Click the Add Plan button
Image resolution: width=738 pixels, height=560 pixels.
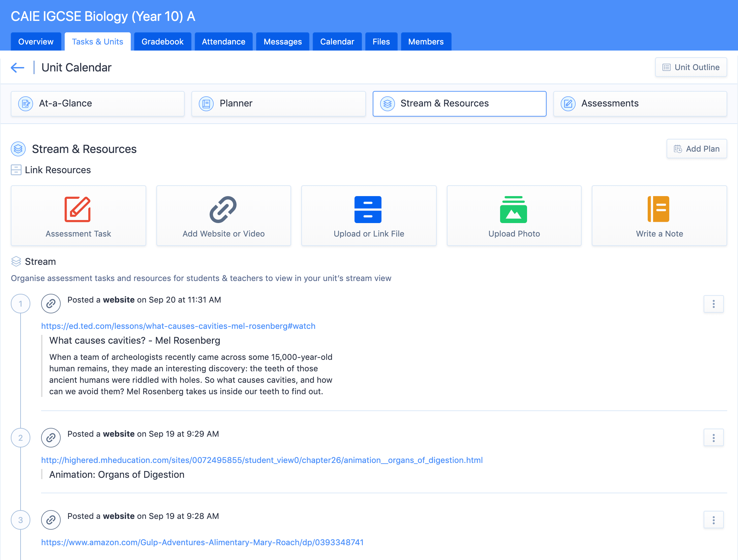697,149
